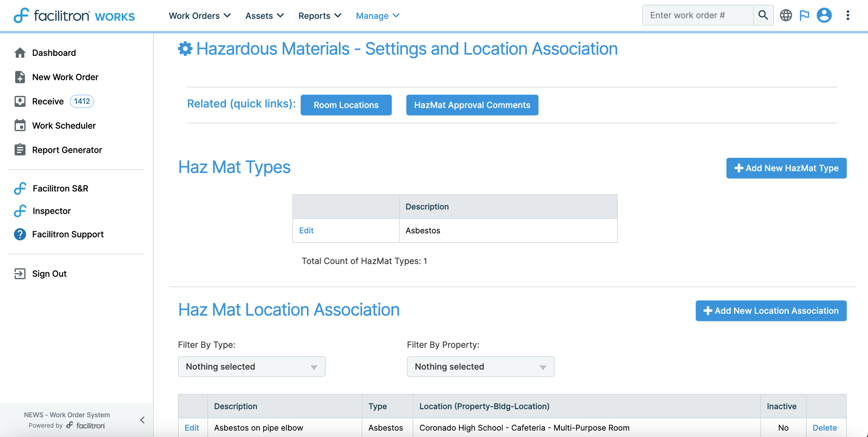Click the Sign Out icon
This screenshot has width=868, height=437.
(20, 274)
